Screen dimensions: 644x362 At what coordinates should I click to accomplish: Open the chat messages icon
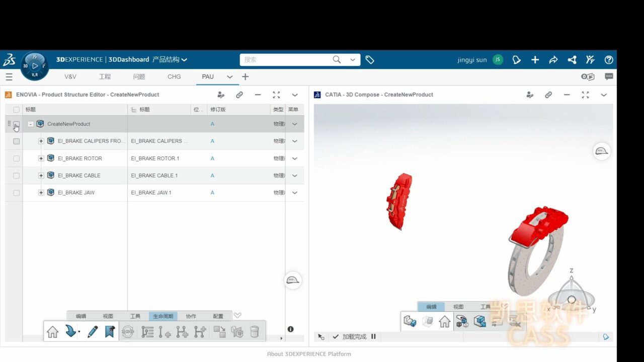[x=609, y=77]
